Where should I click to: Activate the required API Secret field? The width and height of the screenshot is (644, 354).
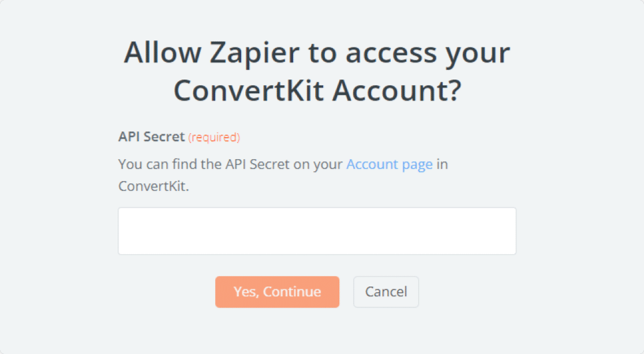pos(317,231)
